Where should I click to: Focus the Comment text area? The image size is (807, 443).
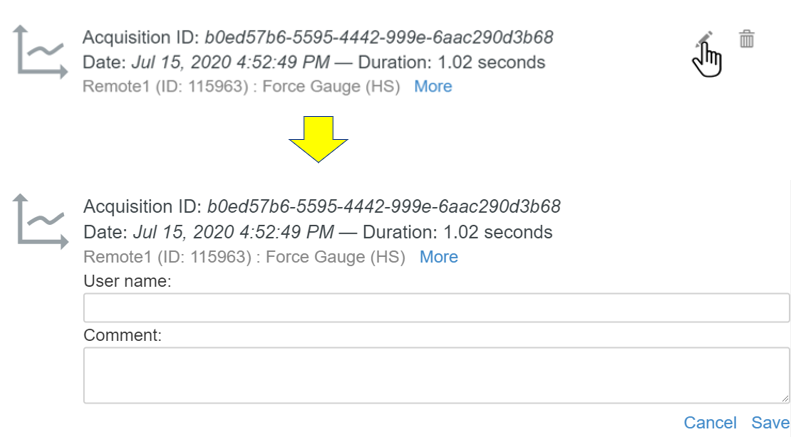tap(436, 375)
